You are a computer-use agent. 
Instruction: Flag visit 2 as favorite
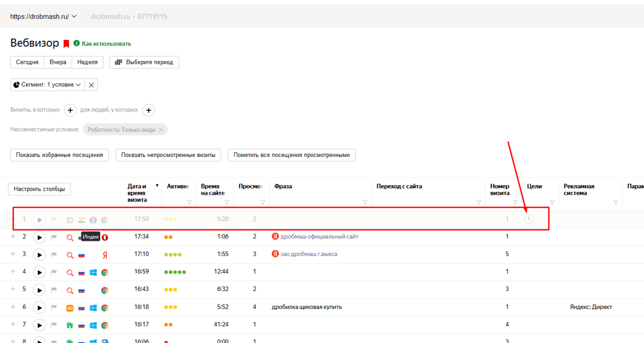[x=54, y=237]
